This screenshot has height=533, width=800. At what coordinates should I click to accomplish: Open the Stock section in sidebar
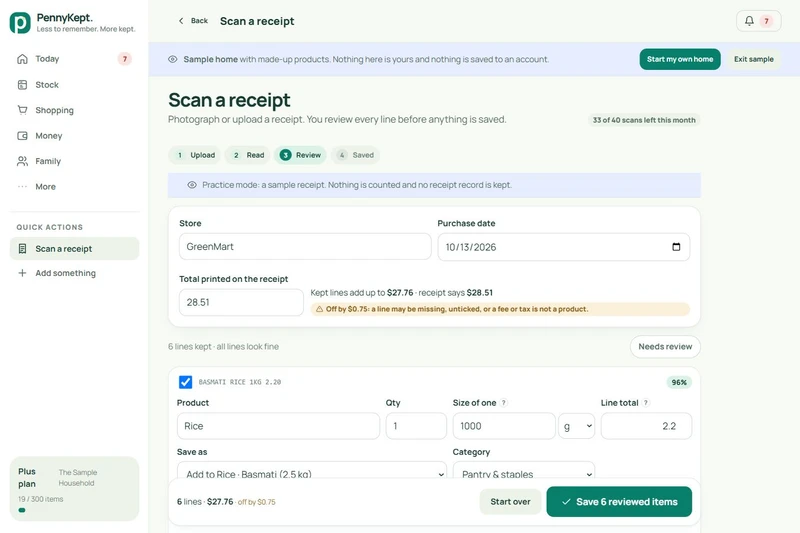coord(74,85)
